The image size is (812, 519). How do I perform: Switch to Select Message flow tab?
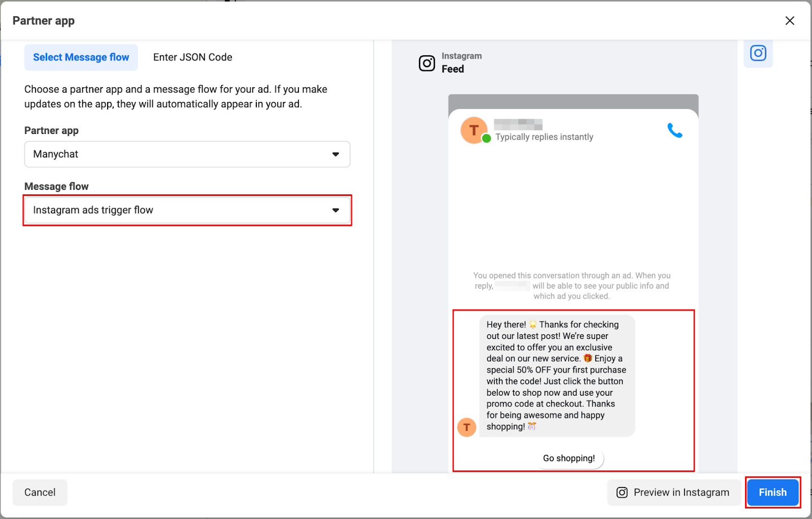click(81, 57)
